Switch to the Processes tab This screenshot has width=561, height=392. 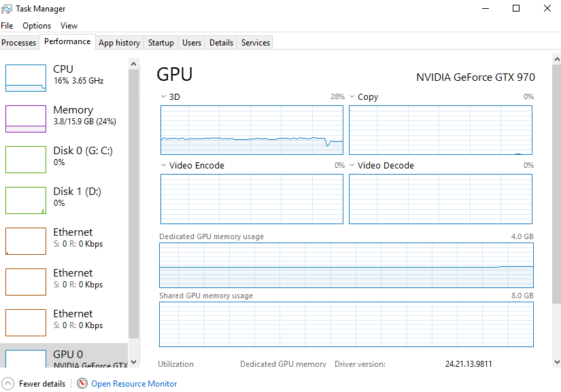(19, 43)
